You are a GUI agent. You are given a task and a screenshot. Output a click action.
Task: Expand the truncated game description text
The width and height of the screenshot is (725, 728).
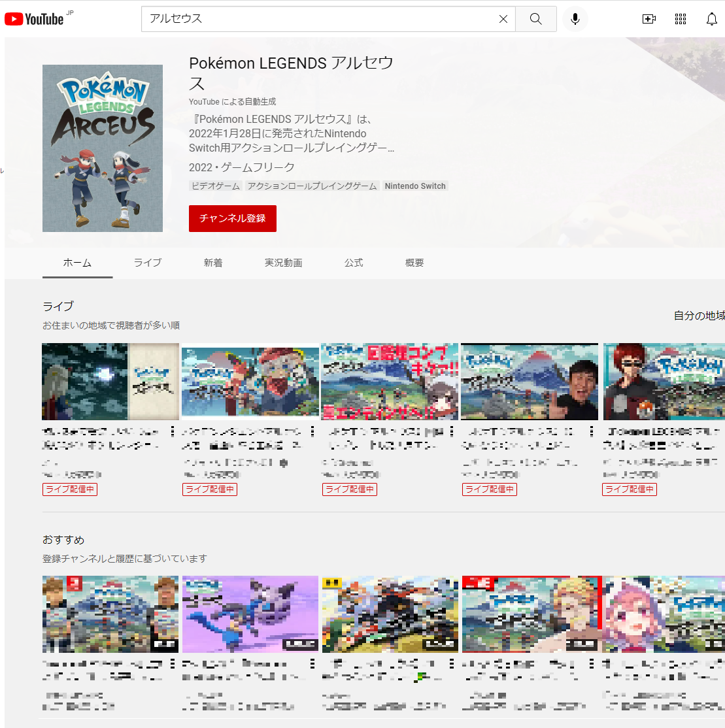click(x=292, y=134)
